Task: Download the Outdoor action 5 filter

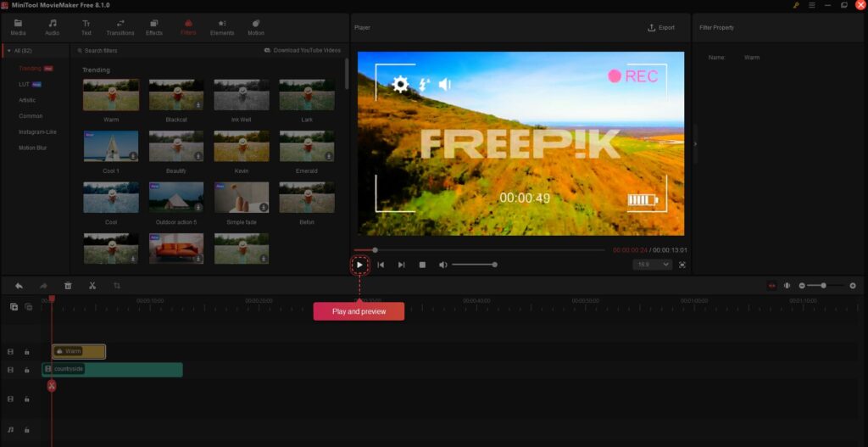Action: (198, 207)
